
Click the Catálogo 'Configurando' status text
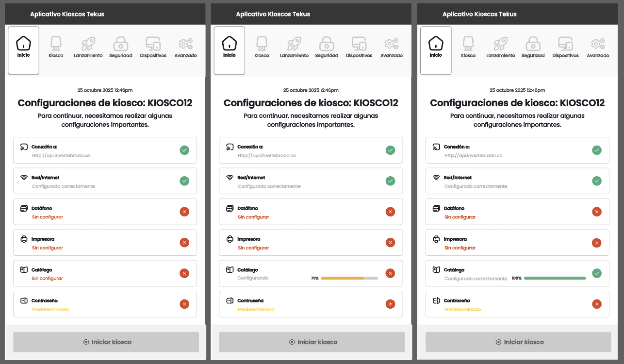(x=253, y=279)
